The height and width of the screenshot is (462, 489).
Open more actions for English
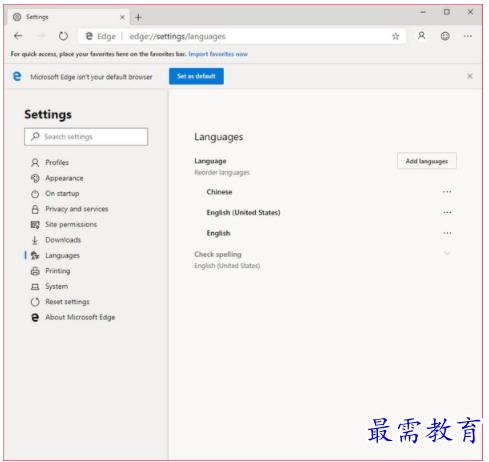pos(447,233)
